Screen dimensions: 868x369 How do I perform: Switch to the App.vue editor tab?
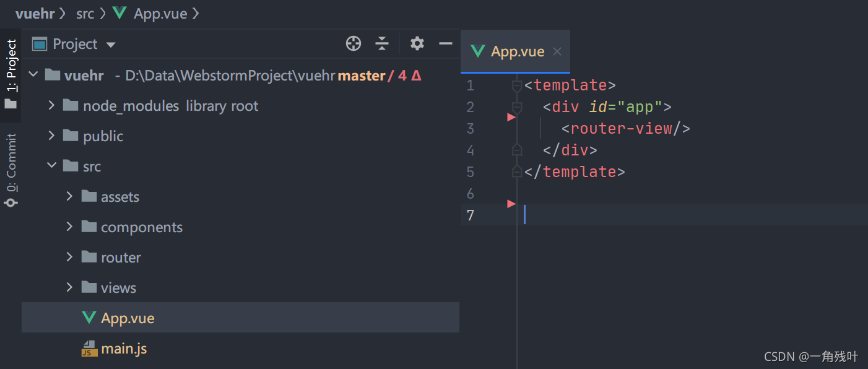tap(516, 51)
